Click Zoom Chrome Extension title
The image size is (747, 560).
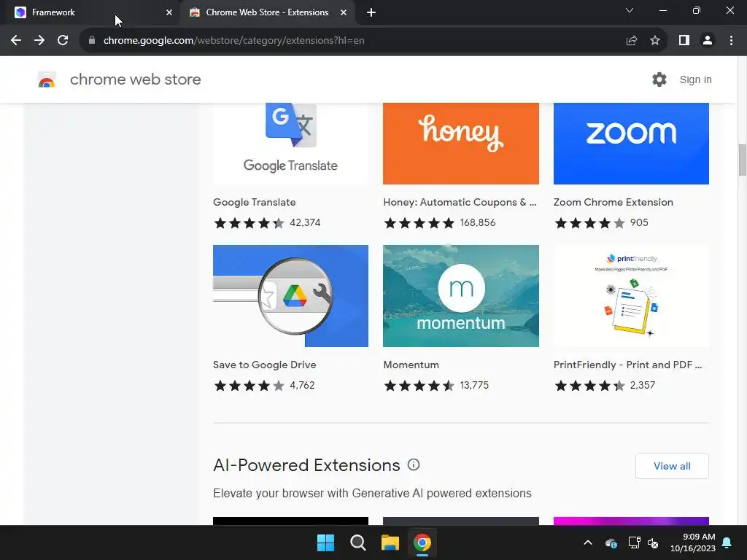click(613, 203)
